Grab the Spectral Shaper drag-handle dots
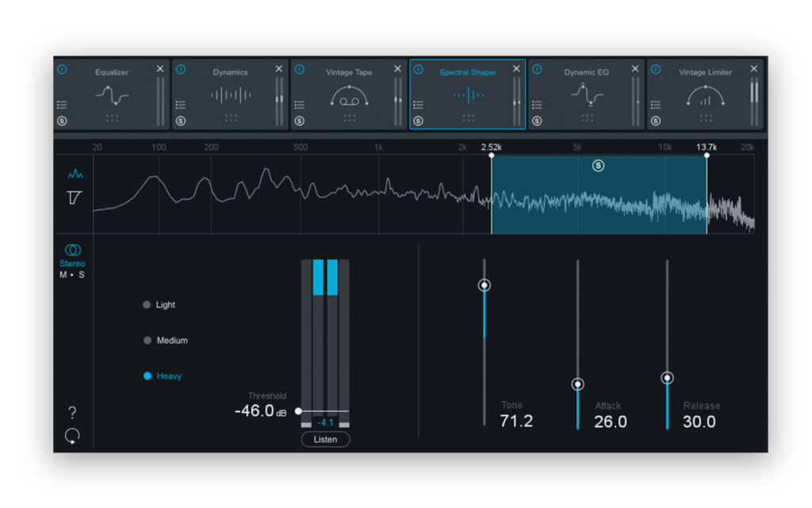 (x=468, y=118)
